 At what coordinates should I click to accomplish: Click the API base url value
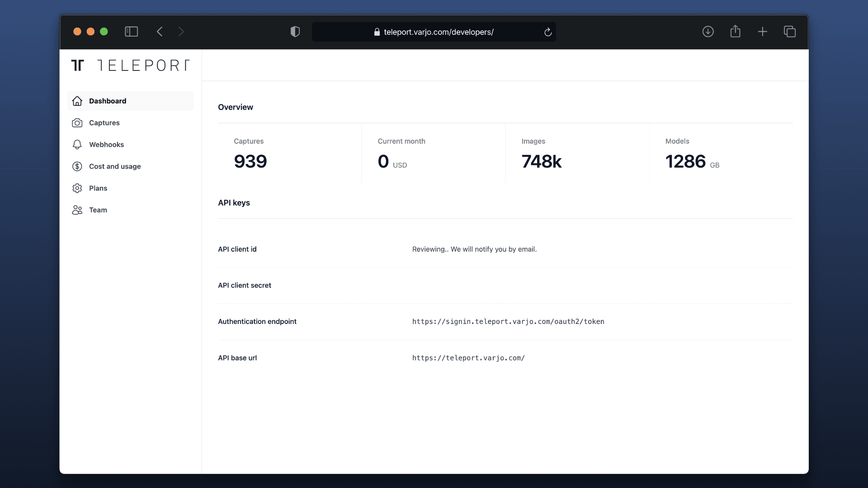tap(468, 358)
